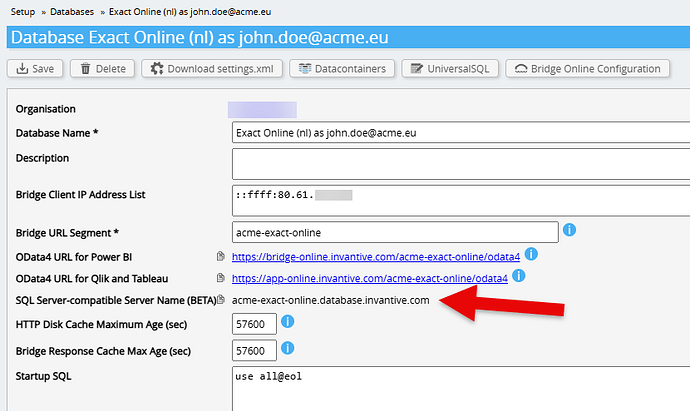
Task: Edit the Startup SQL text area
Action: tap(461, 389)
